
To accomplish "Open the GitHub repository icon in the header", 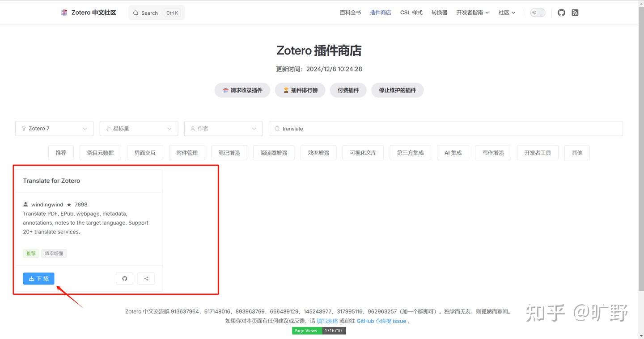I will tap(561, 13).
